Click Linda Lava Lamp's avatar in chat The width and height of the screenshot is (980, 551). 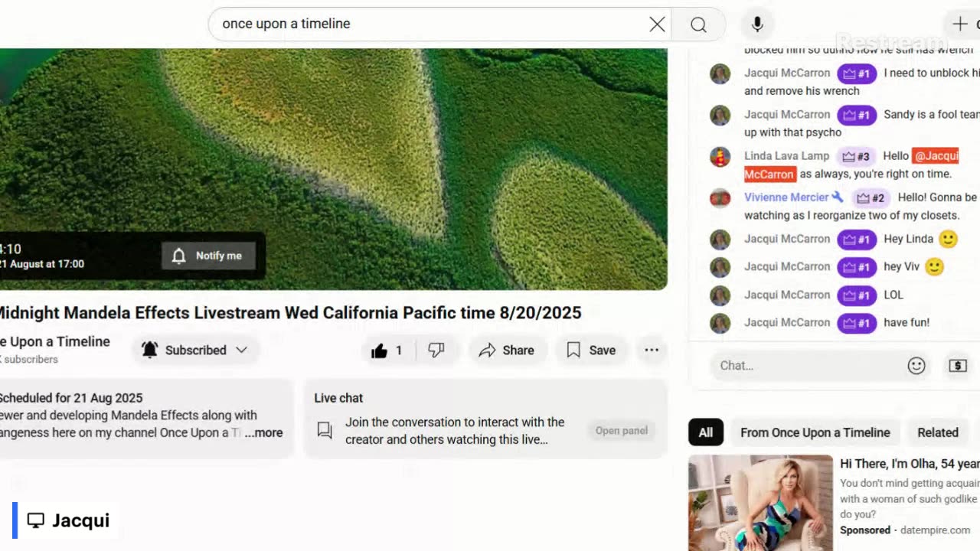pos(720,157)
